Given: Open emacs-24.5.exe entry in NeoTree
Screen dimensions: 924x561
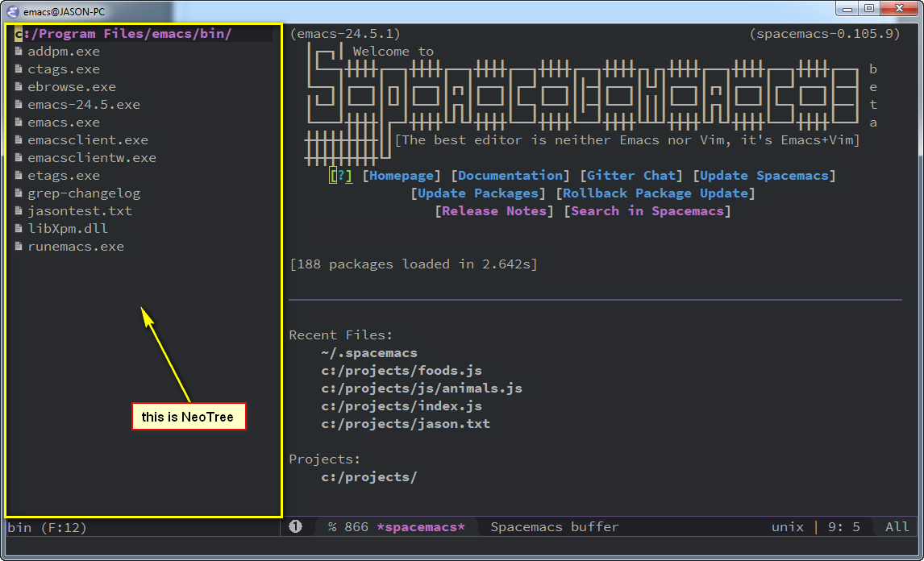Looking at the screenshot, I should [84, 105].
